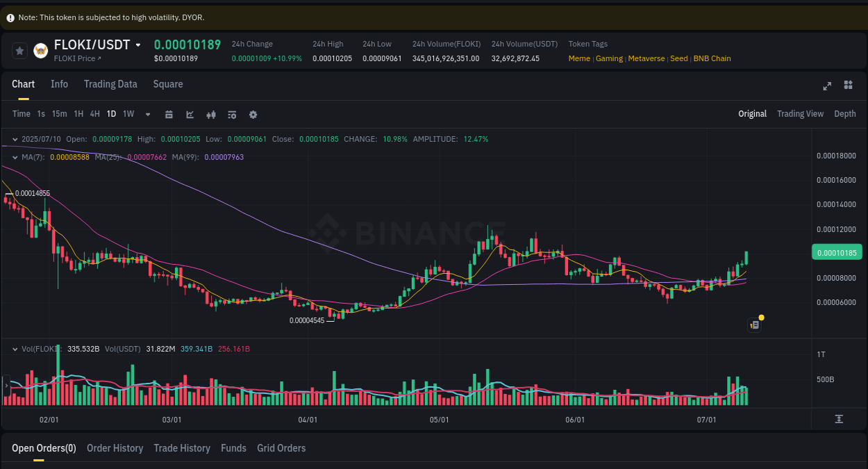Open the panel layout grid icon
The image size is (868, 469).
point(848,85)
